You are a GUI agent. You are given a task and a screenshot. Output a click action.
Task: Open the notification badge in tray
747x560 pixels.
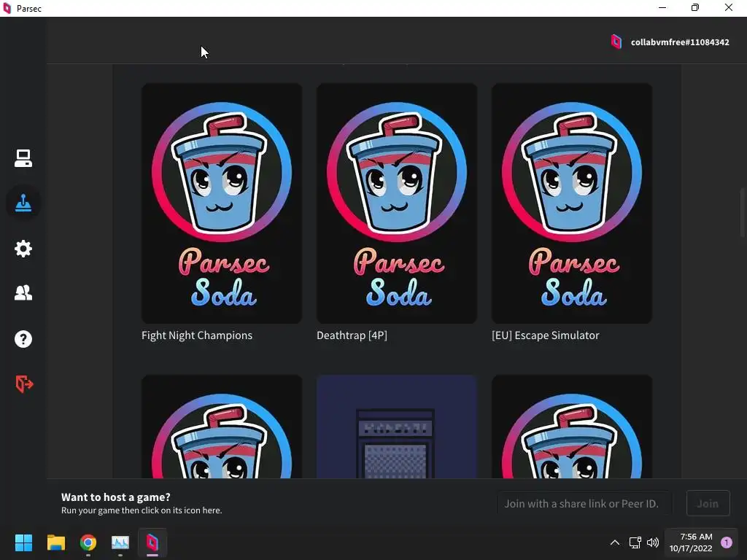[727, 542]
